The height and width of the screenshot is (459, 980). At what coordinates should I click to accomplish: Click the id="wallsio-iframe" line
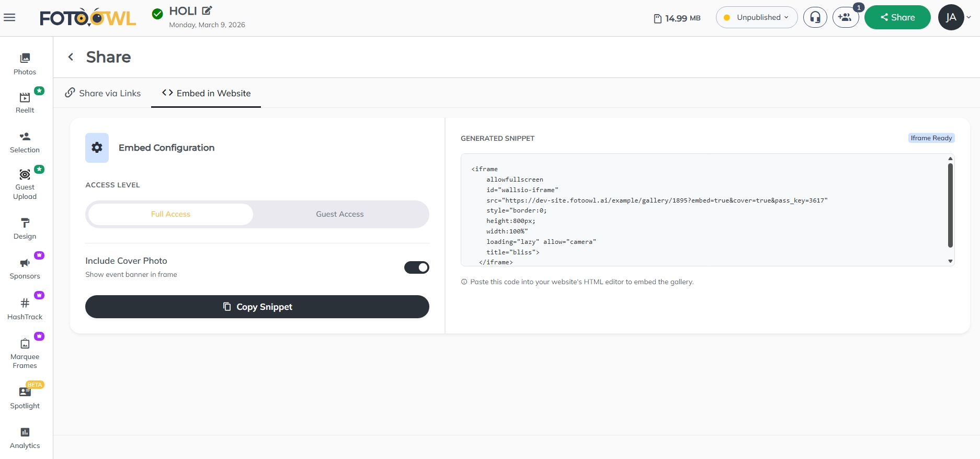(x=522, y=190)
